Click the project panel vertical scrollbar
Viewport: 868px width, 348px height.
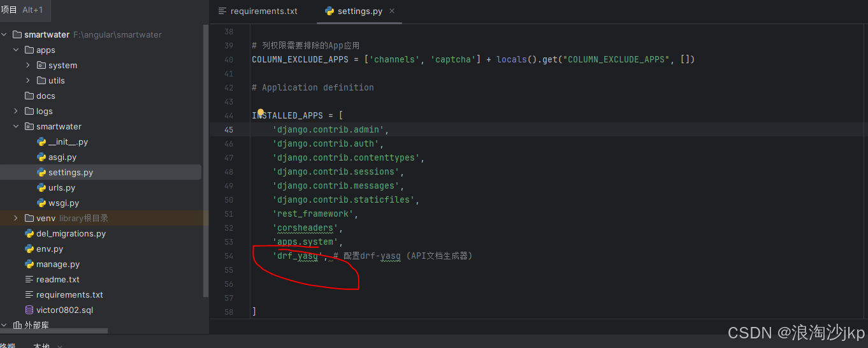[205, 159]
